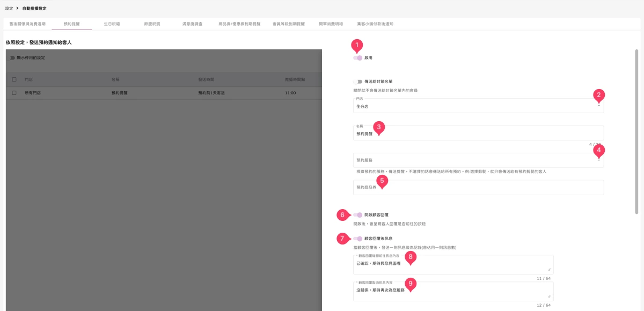Toggle the 啟用 switch

358,58
